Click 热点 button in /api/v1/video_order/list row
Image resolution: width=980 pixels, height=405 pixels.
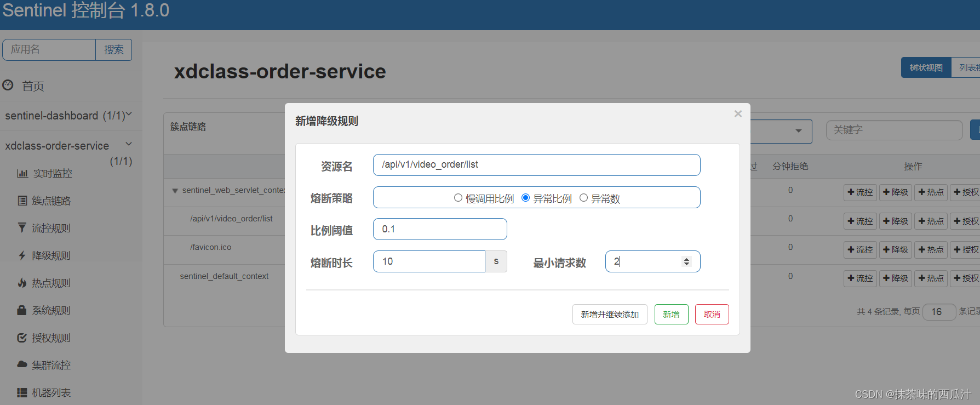click(931, 221)
